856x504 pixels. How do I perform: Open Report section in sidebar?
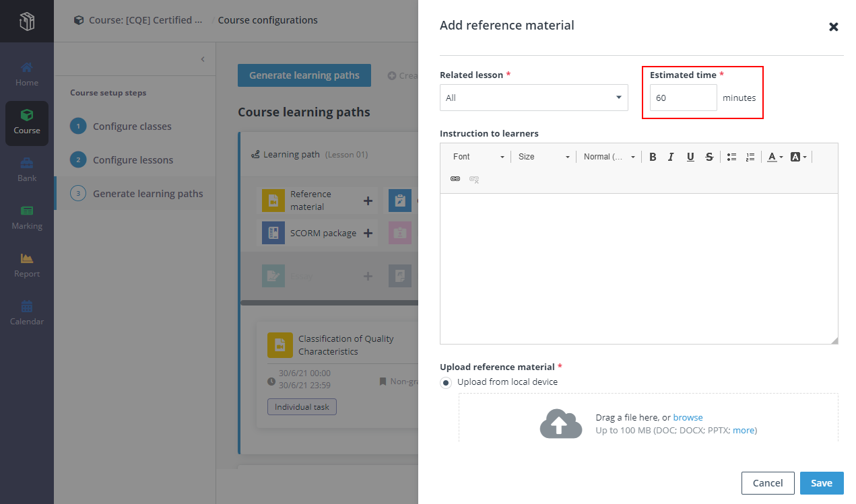[x=27, y=266]
